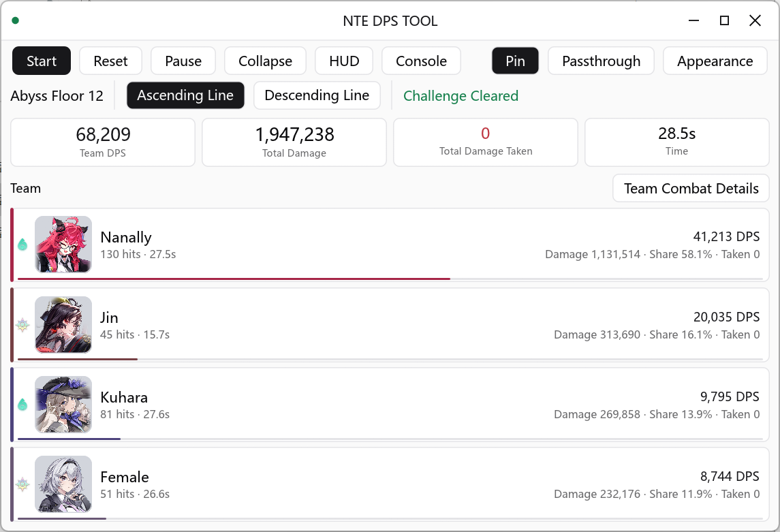This screenshot has height=532, width=780.
Task: Collapse the tool window
Action: click(x=265, y=61)
